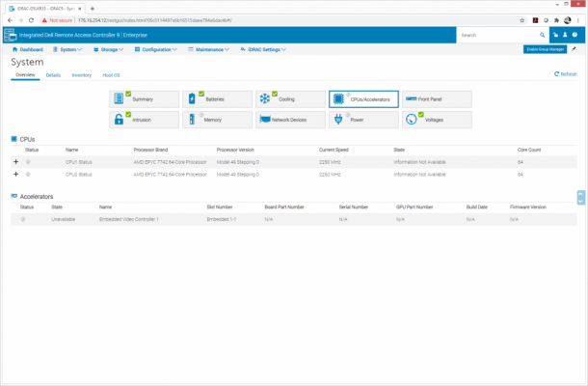Image resolution: width=588 pixels, height=386 pixels.
Task: Open the Network Devices tile
Action: (290, 120)
